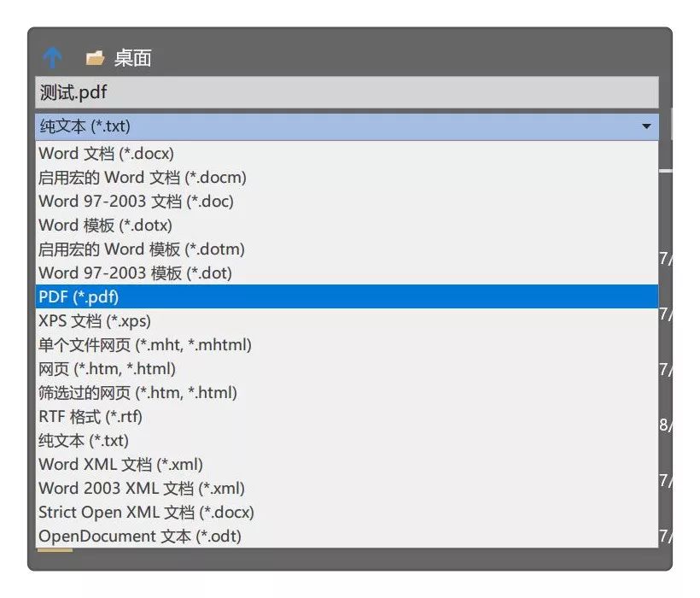The width and height of the screenshot is (700, 598).
Task: Select 单个文件网页 (*.mht, *.mhtml)
Action: click(347, 345)
